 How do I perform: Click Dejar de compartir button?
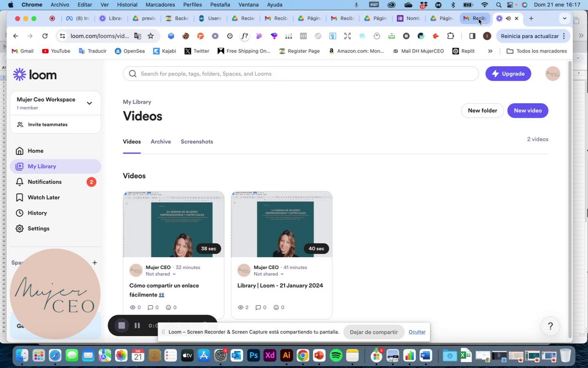pyautogui.click(x=373, y=332)
